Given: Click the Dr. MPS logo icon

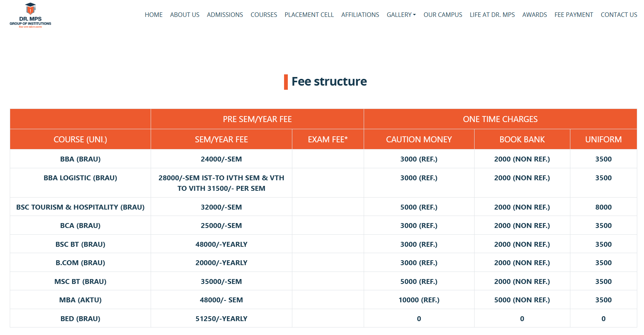Looking at the screenshot, I should (30, 15).
